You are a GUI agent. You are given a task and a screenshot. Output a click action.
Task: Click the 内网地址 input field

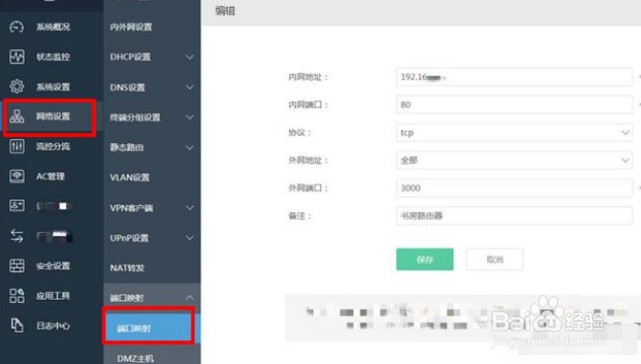[515, 77]
